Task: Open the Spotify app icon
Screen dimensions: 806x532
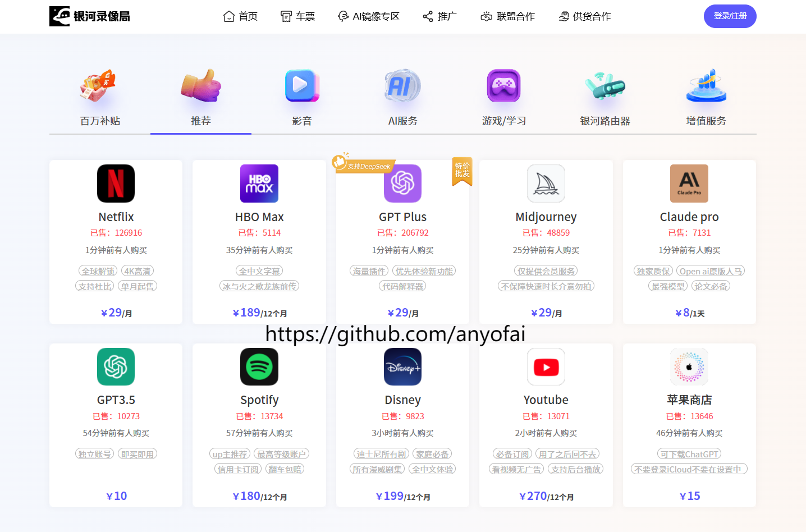Action: [259, 366]
